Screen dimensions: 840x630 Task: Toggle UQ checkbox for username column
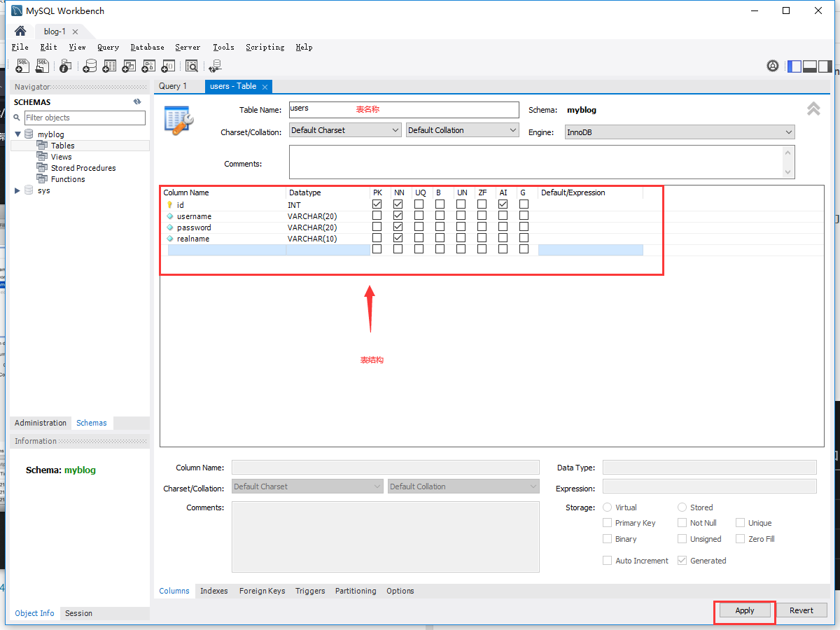tap(419, 216)
